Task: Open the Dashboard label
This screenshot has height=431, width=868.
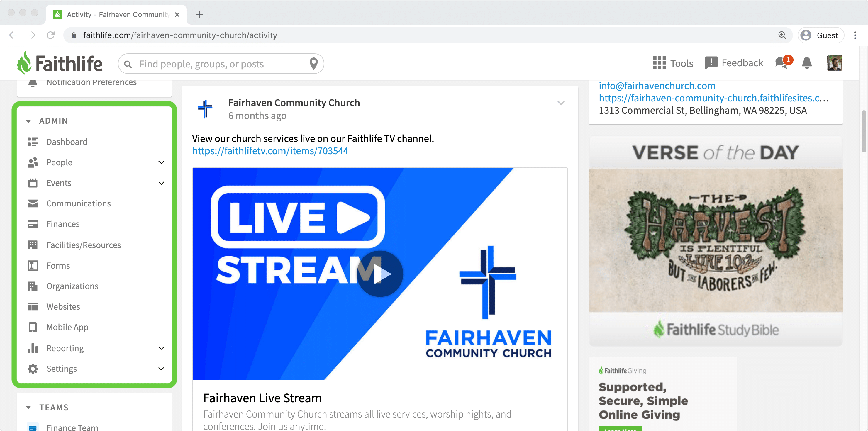Action: [x=67, y=142]
